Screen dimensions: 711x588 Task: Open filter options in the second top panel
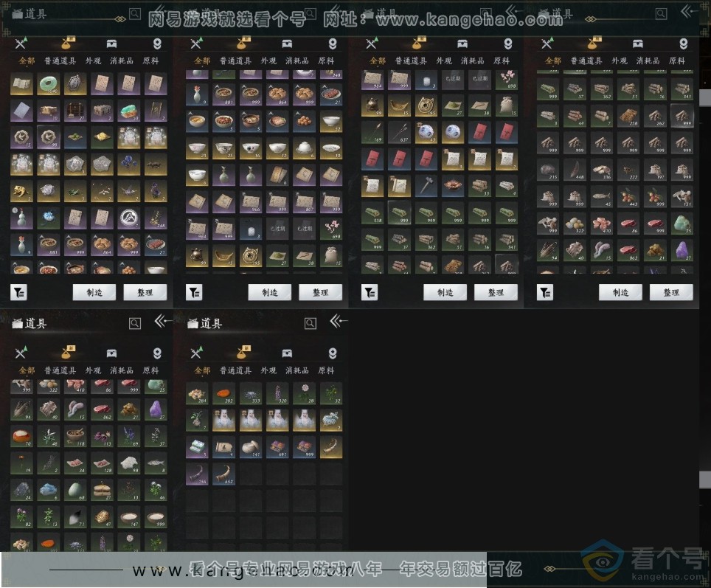(x=194, y=292)
